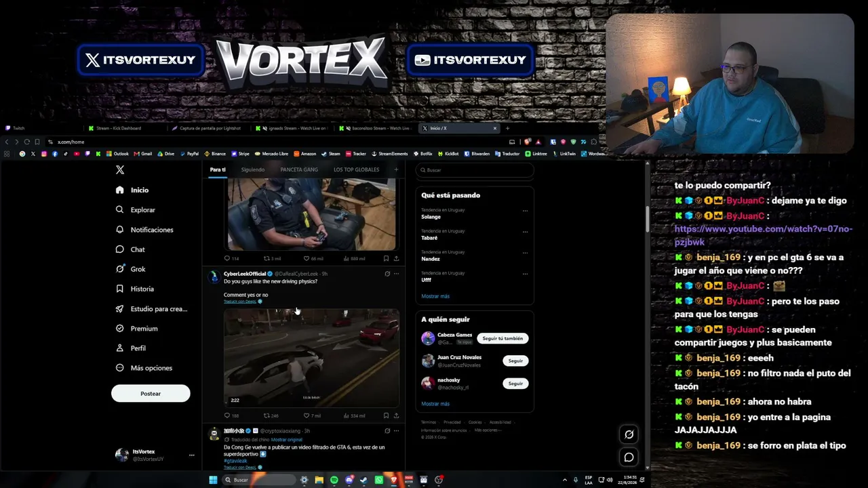Switch to the Para ti tab
The width and height of the screenshot is (868, 488).
click(218, 169)
